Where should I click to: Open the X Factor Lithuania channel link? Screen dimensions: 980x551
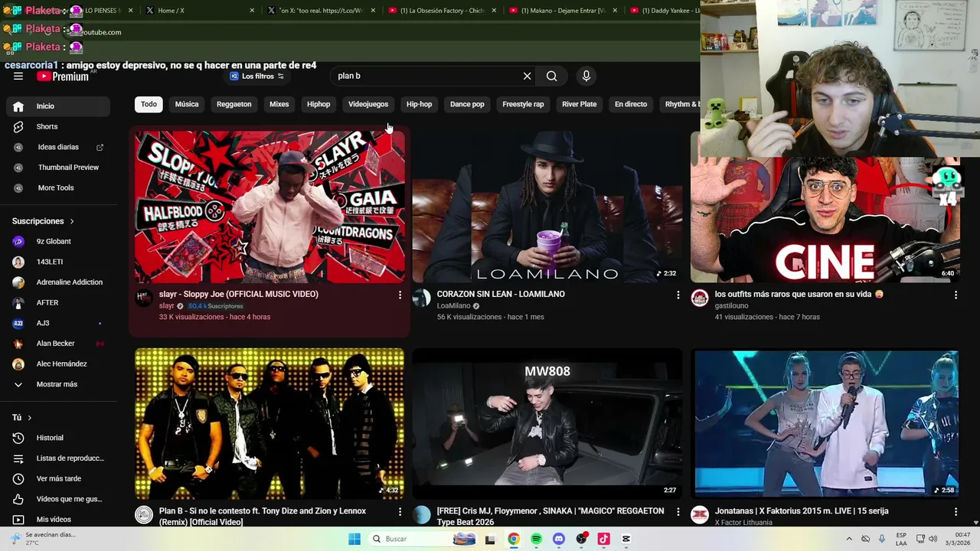click(743, 523)
